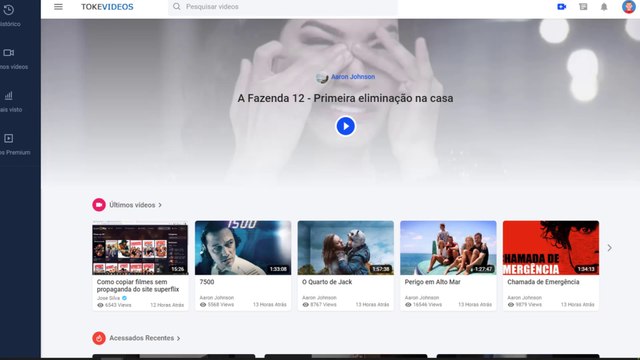Image resolution: width=640 pixels, height=360 pixels.
Task: Open Aaron Johnson under Perigo em Alto Mar
Action: (422, 298)
